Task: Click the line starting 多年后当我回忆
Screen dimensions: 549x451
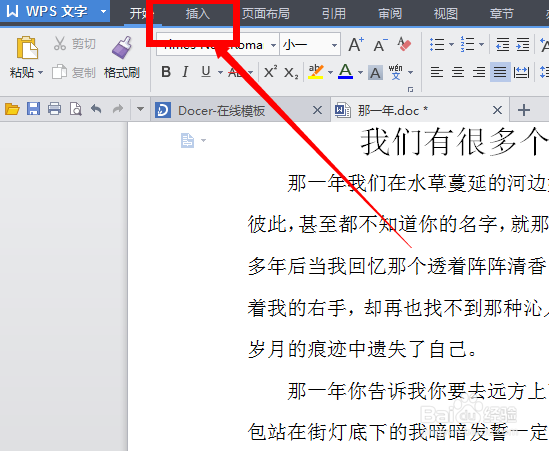Action: [x=398, y=266]
